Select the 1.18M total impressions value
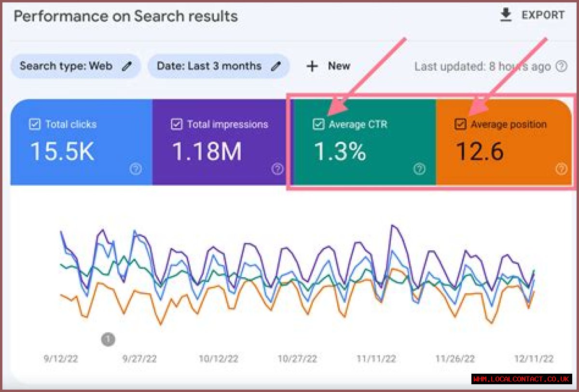 tap(207, 151)
